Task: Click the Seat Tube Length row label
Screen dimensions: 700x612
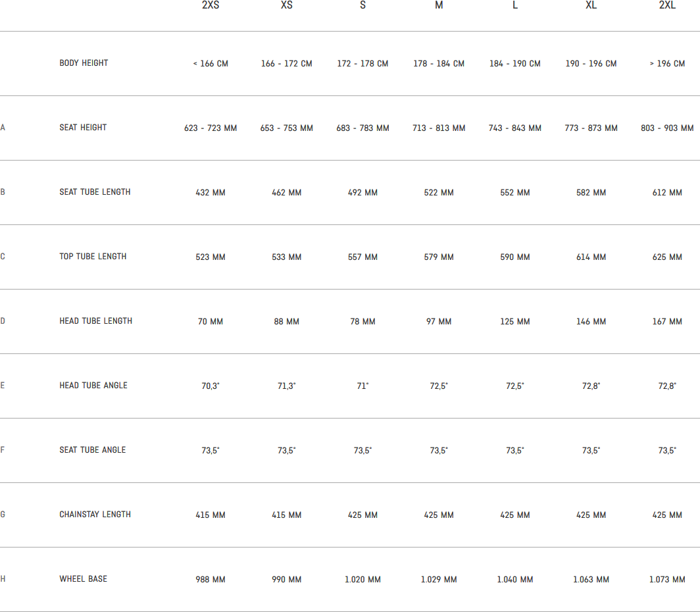Action: point(95,192)
